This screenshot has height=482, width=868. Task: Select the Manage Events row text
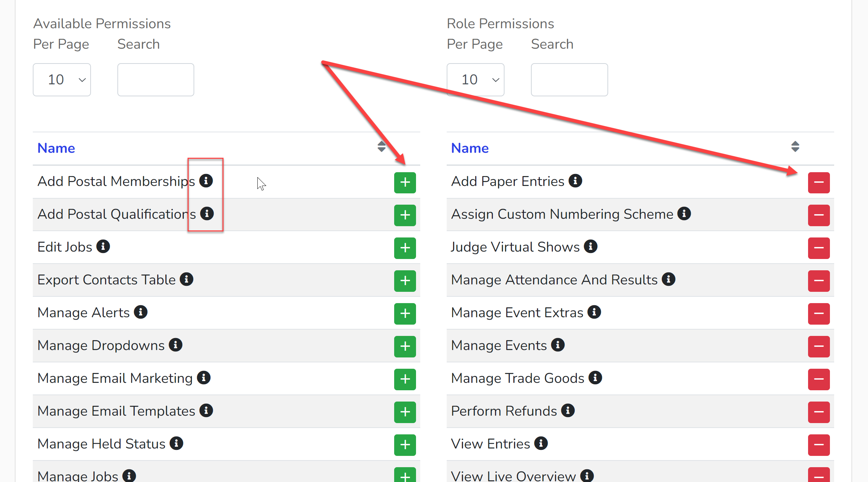[x=499, y=345]
